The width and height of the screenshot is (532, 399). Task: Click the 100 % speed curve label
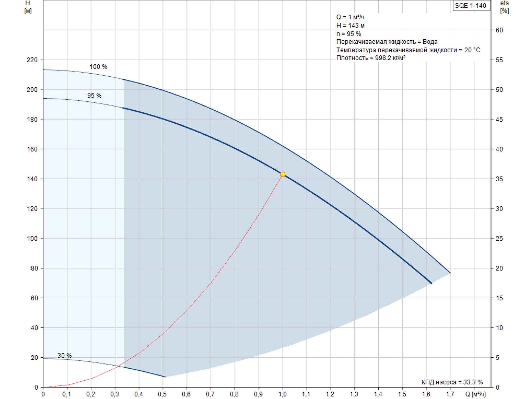98,67
